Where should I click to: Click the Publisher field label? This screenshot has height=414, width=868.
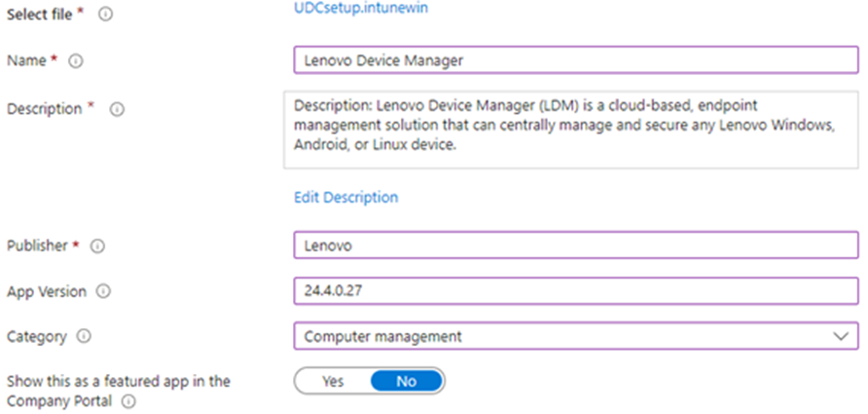tap(37, 245)
